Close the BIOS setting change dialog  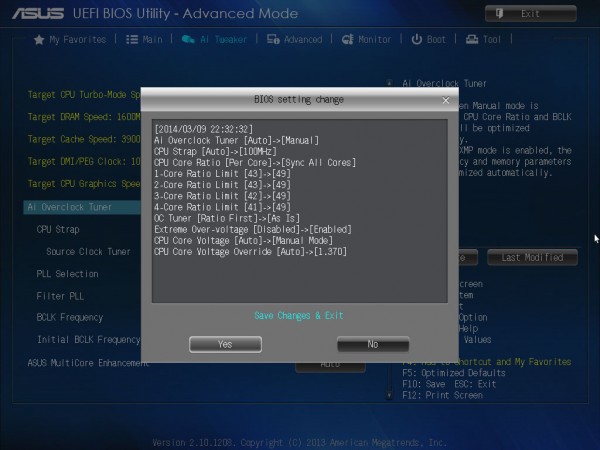pyautogui.click(x=445, y=100)
